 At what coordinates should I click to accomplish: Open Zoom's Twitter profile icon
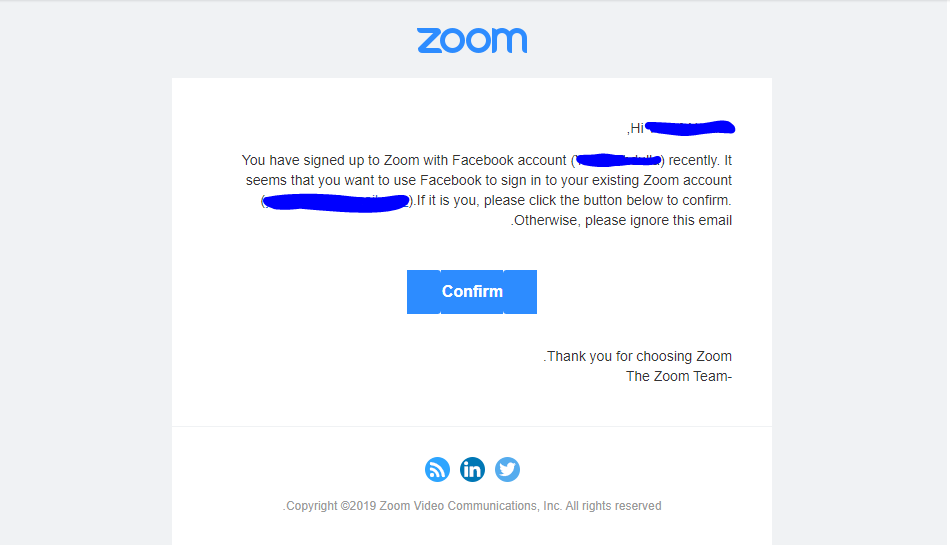pyautogui.click(x=508, y=469)
